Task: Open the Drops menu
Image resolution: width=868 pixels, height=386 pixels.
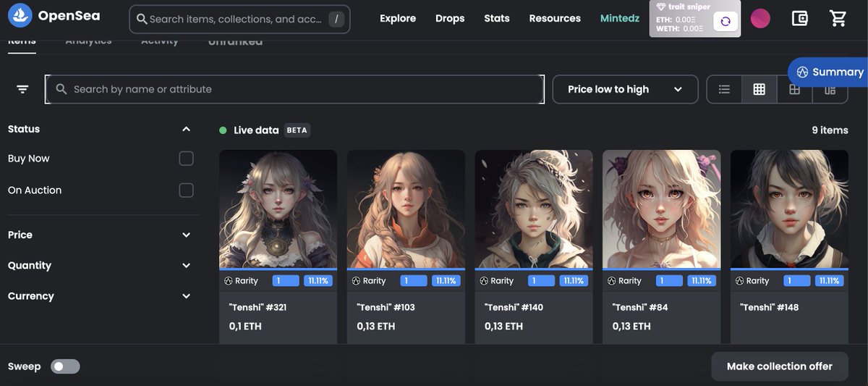Action: coord(450,18)
